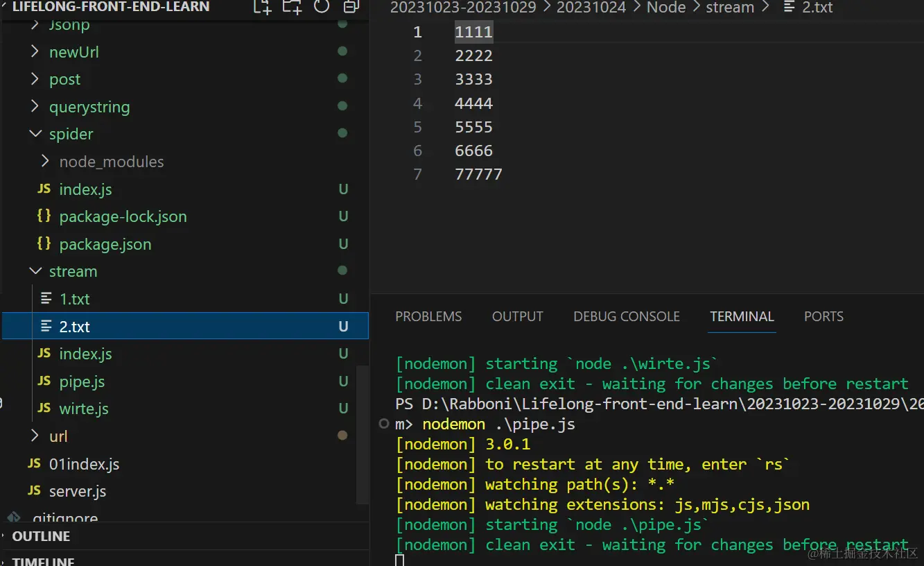Click the JS icon of pipe.js
The image size is (924, 566).
pos(44,381)
